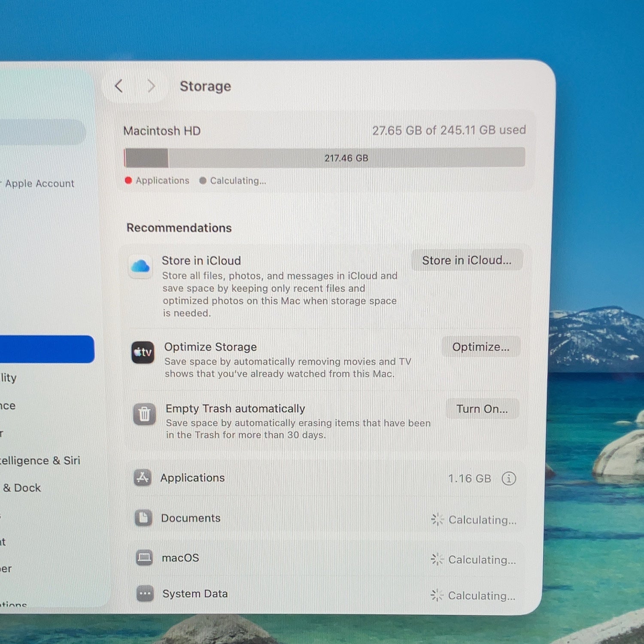
Task: Click the Optimize Storage title
Action: click(210, 347)
